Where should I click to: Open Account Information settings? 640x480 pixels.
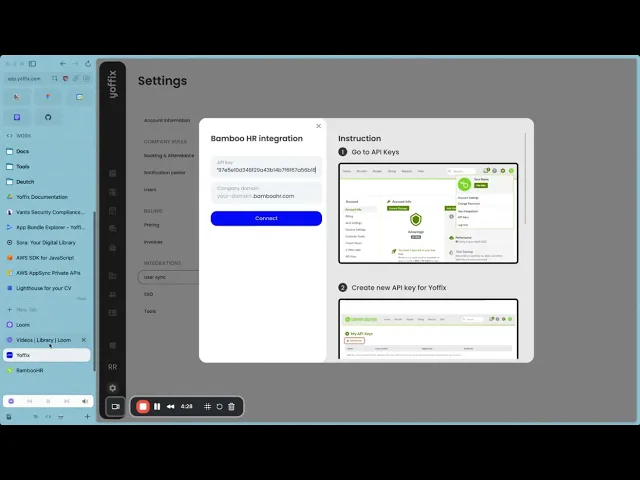click(167, 120)
